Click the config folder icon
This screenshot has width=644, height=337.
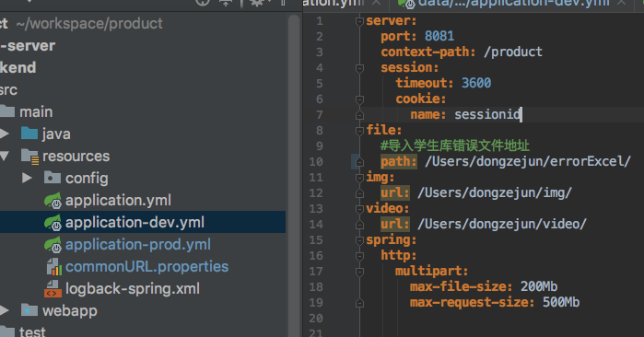(x=53, y=178)
